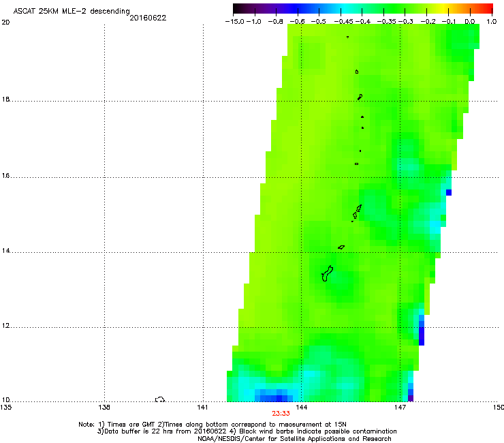504x443 pixels.
Task: Click the -0.6 color scale label
Action: (x=297, y=22)
